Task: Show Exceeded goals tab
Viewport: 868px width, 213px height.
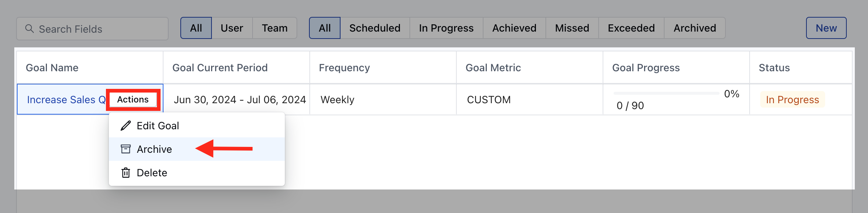Action: (x=631, y=28)
